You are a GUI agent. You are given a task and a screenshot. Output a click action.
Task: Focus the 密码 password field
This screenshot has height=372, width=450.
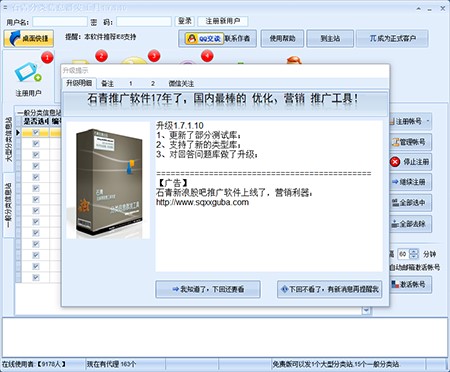pos(144,22)
